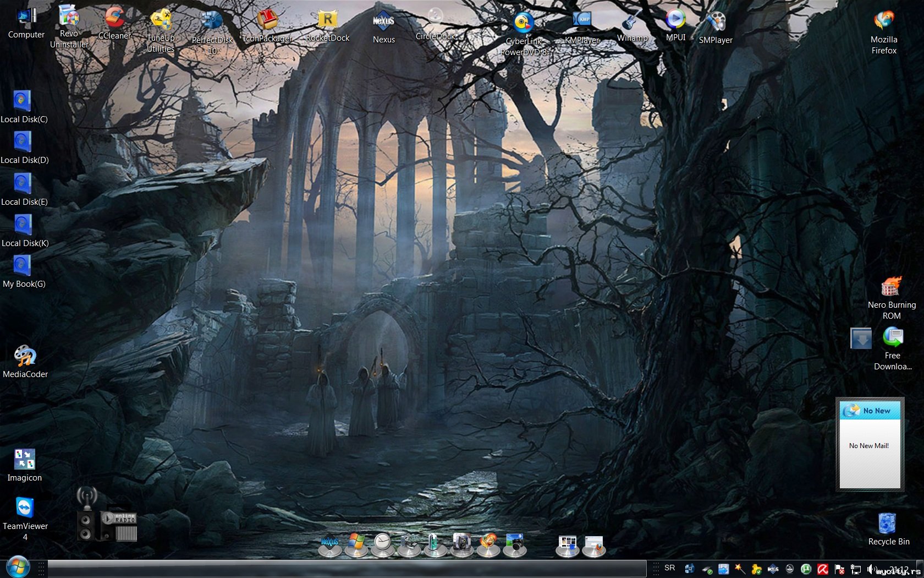Open the uTorrent tray icon

806,569
